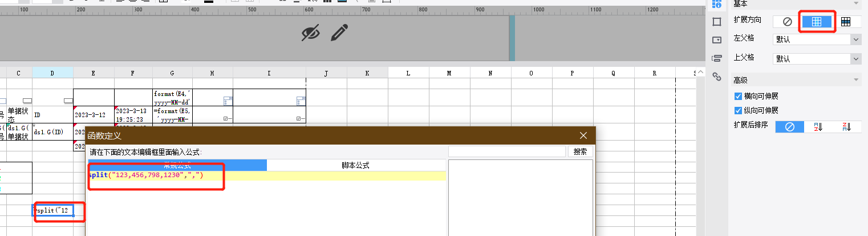Select no-expansion option for 扩展方向
Viewport: 868px width, 236px height.
[787, 22]
